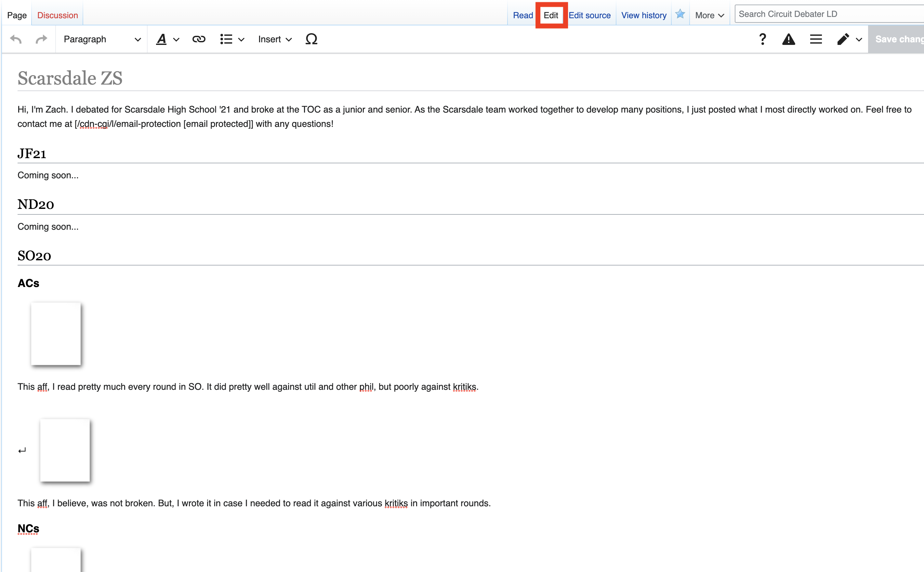This screenshot has height=572, width=924.
Task: Click the email protected link text
Action: pos(164,124)
